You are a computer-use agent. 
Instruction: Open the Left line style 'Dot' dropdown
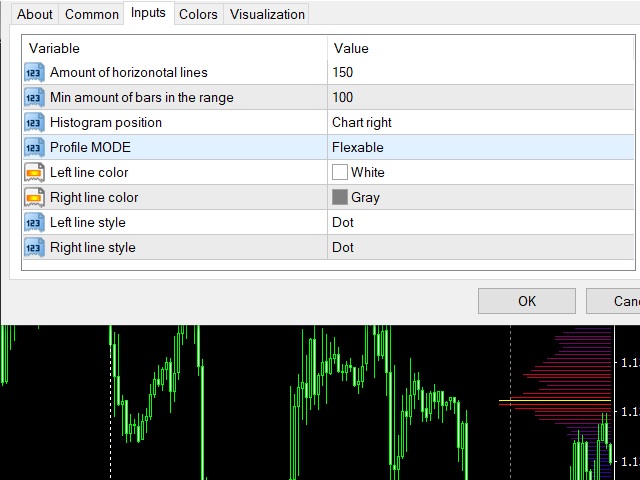480,223
